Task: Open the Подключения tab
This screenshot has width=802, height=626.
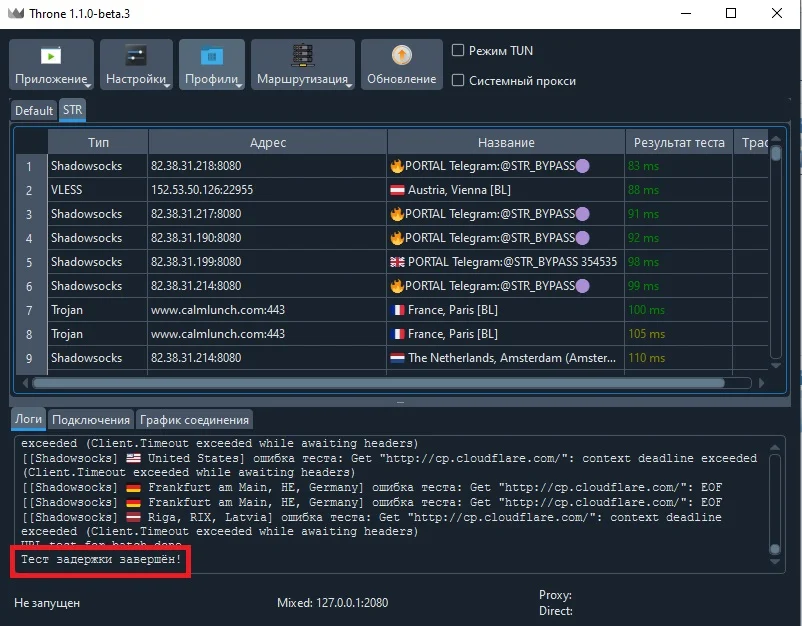Action: point(91,420)
